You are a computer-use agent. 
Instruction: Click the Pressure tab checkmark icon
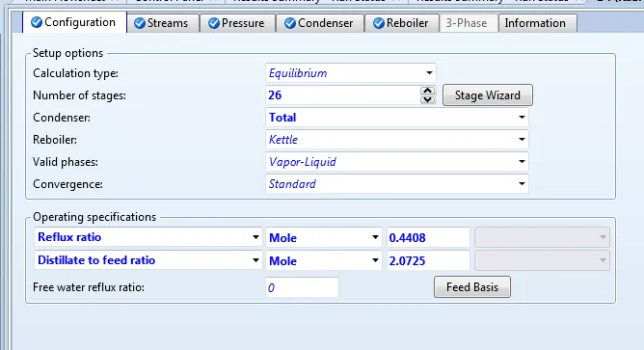coord(214,23)
